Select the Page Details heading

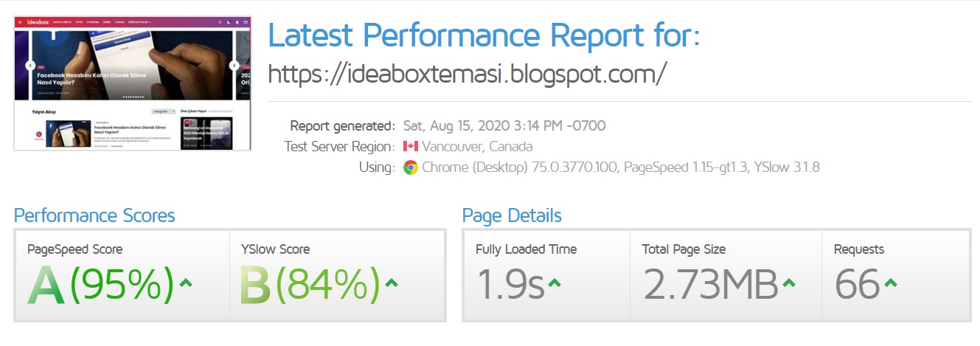click(512, 215)
